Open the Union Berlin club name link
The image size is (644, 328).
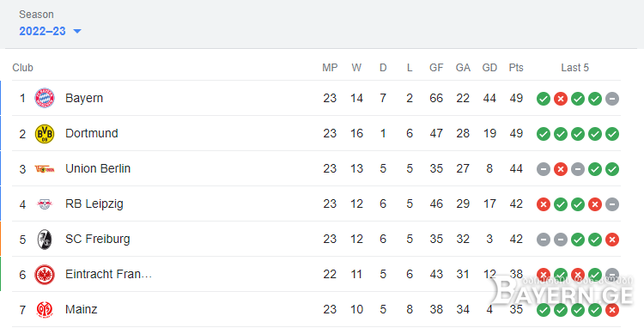click(98, 168)
